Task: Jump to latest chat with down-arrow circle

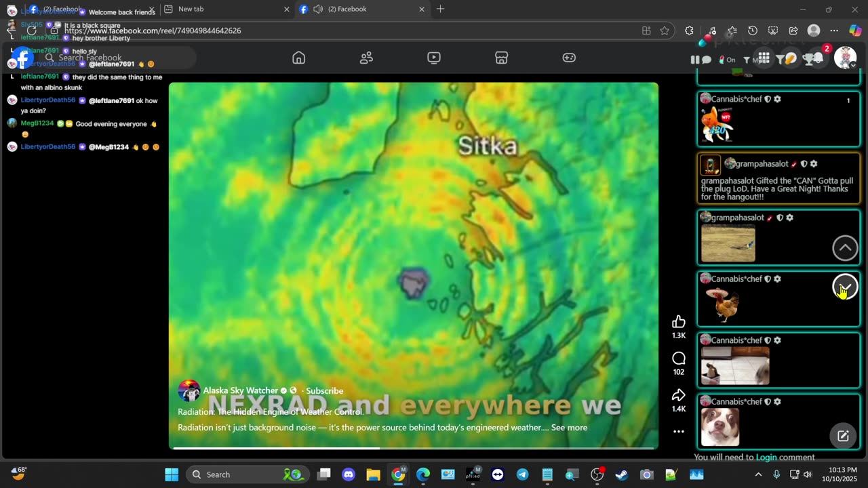Action: (845, 287)
